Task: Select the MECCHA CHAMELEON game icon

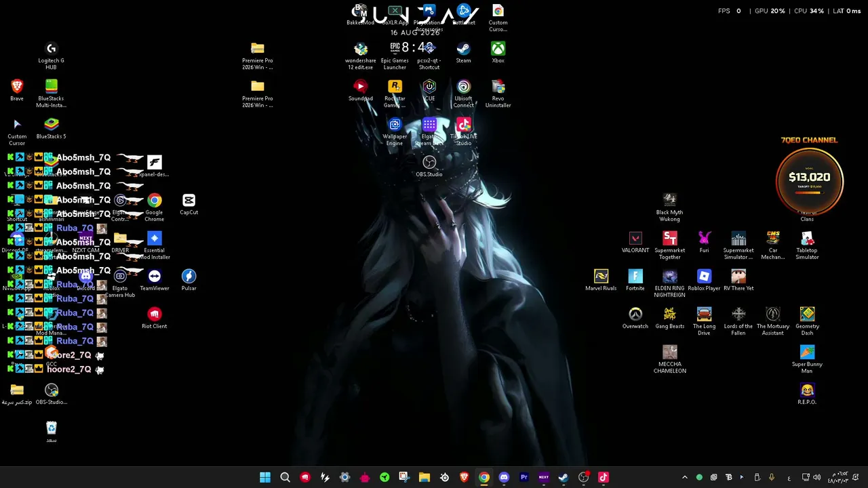Action: coord(669,359)
